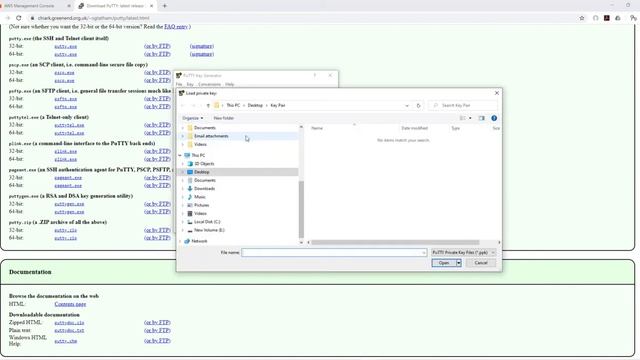Select 3D Objects in navigation tree

[204, 164]
